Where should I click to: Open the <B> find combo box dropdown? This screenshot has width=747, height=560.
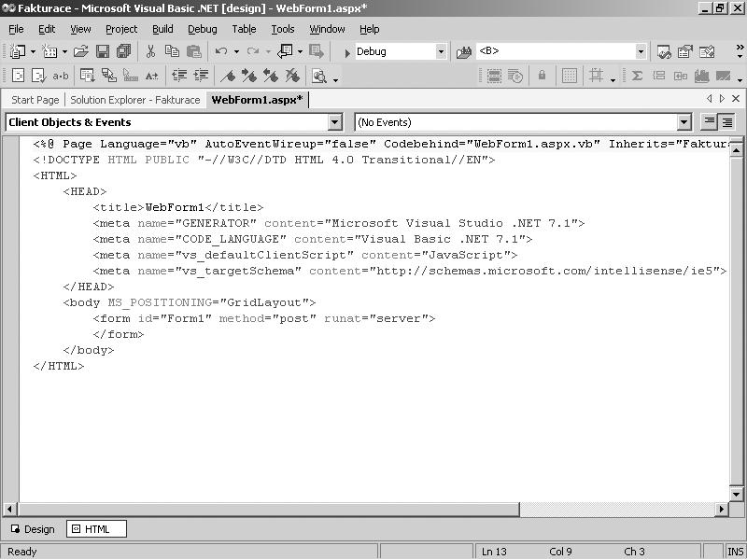[641, 51]
